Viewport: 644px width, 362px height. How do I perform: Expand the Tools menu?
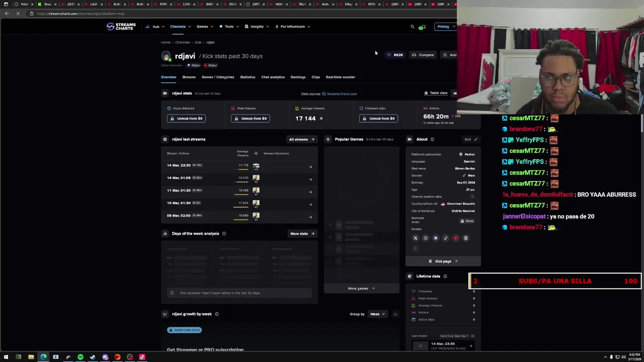click(229, 27)
